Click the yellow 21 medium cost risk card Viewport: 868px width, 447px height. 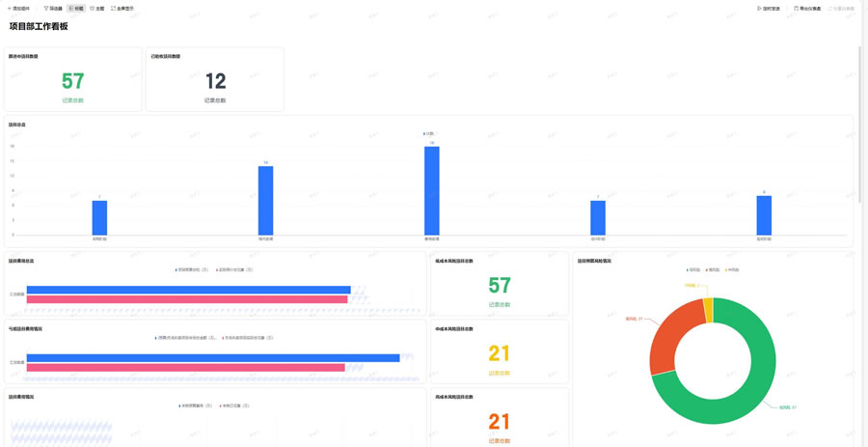tap(500, 351)
